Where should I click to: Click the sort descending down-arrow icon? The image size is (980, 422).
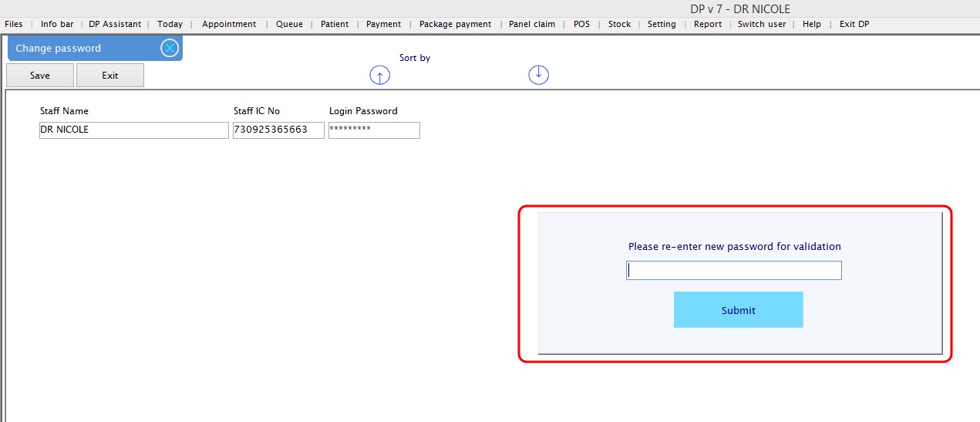538,74
